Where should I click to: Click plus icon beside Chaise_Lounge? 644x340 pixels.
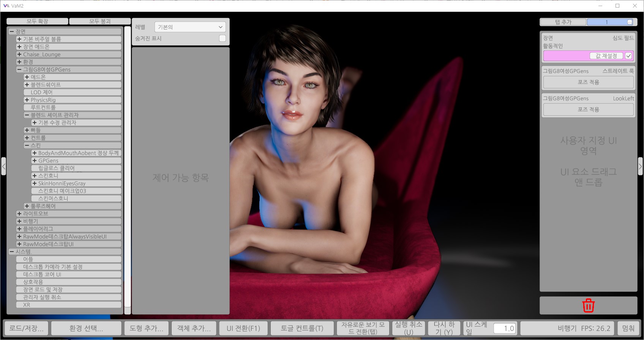tap(19, 54)
